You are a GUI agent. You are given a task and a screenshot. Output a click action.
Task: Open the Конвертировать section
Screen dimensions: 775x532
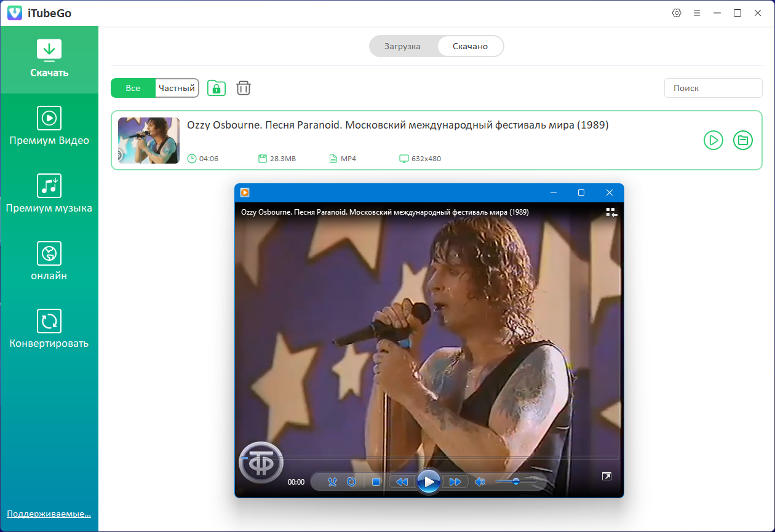49,329
